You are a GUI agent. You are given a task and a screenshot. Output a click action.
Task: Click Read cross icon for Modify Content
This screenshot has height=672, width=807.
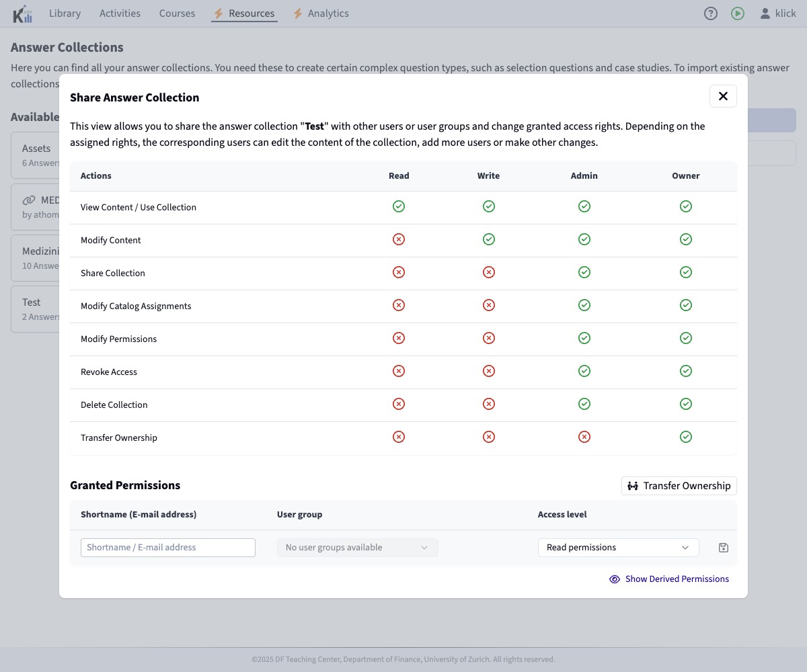[399, 239]
